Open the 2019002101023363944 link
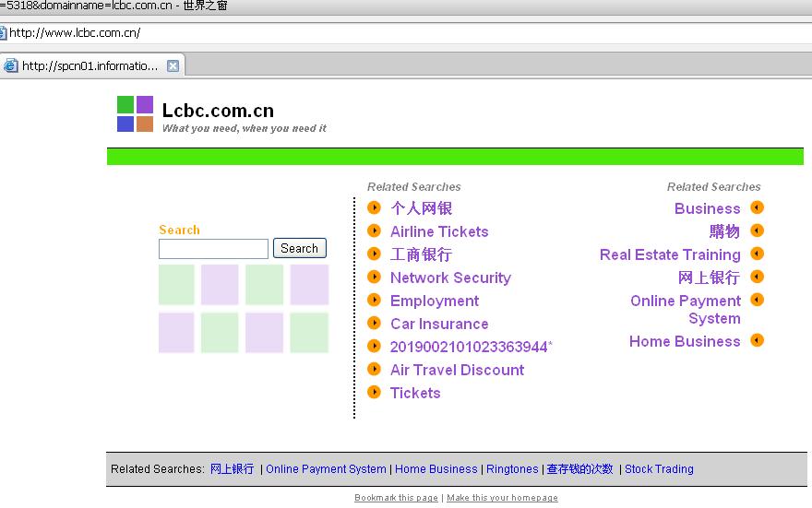 (469, 347)
